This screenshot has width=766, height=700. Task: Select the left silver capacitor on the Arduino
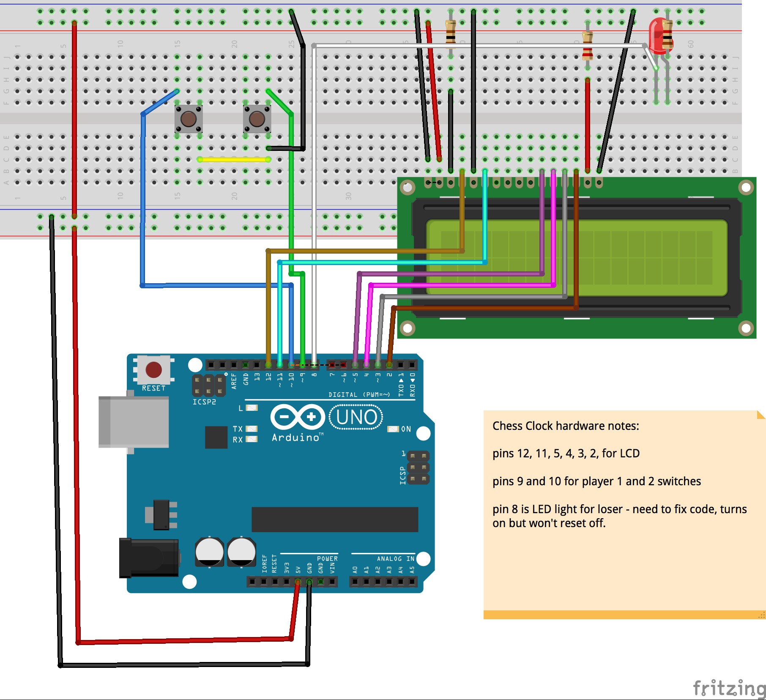point(209,552)
